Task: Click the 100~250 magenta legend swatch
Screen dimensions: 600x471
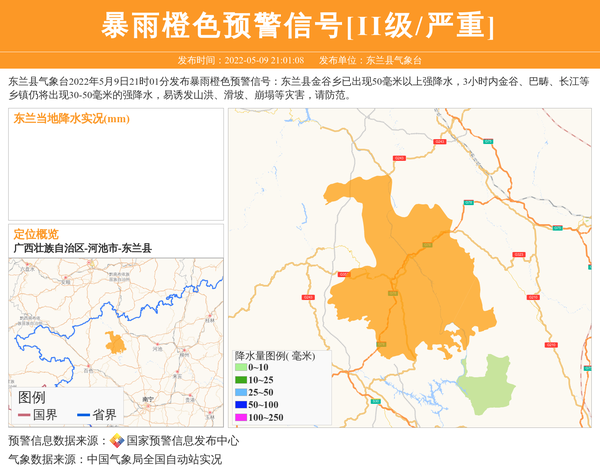Action: [240, 417]
